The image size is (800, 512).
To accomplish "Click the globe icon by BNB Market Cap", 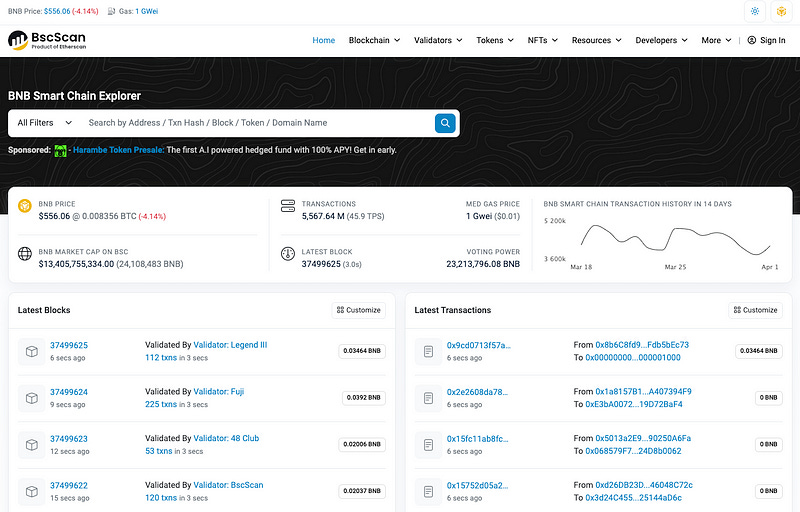I will [x=25, y=253].
